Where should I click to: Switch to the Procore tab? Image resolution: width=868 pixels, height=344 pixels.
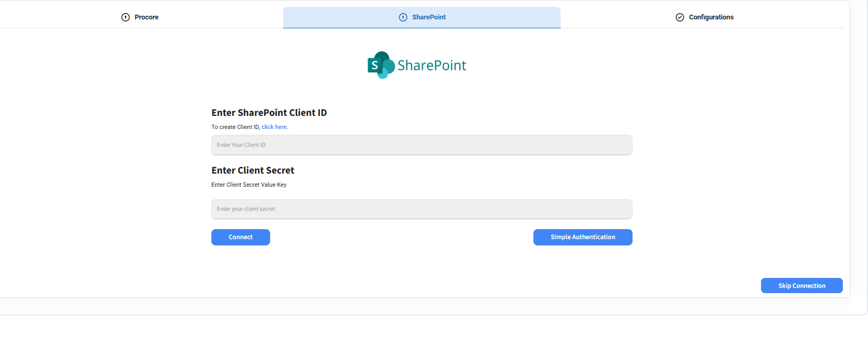[x=146, y=17]
